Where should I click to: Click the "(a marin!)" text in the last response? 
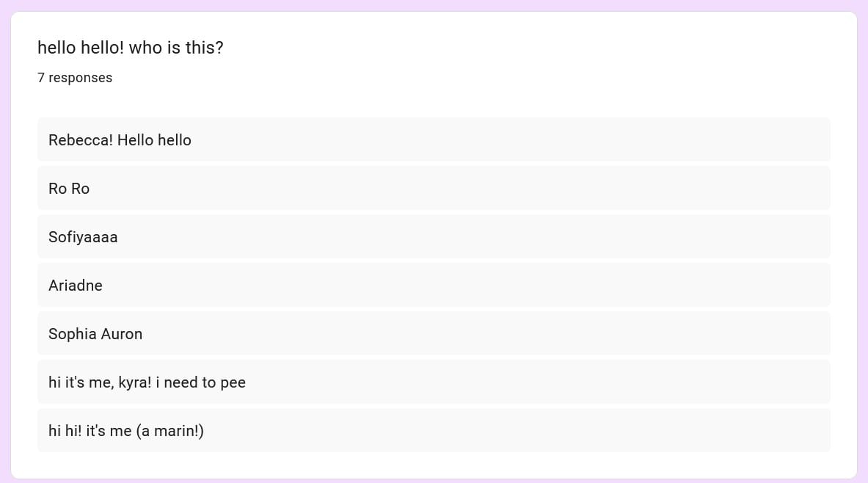click(x=169, y=431)
